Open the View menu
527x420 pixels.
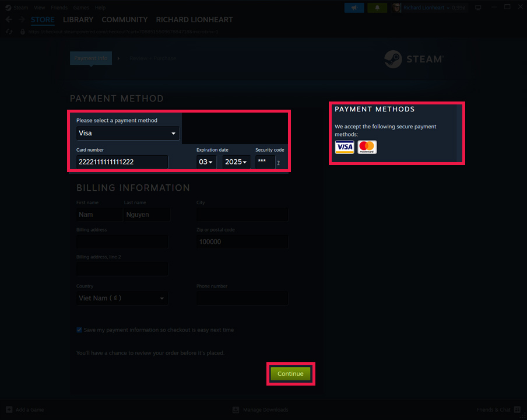(39, 8)
